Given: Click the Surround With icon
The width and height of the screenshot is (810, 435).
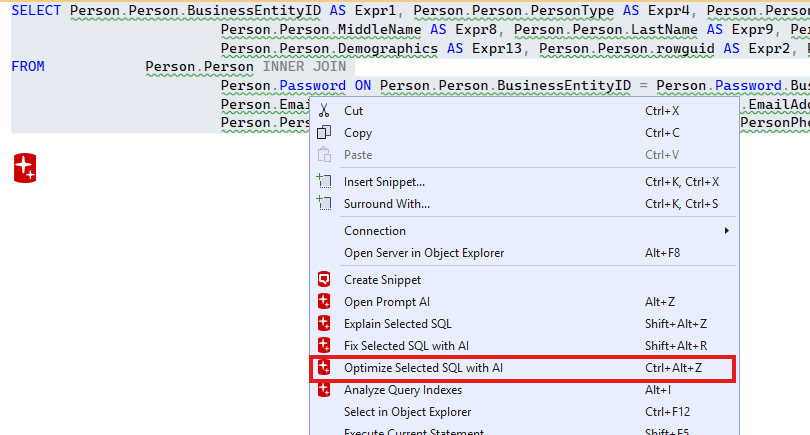Looking at the screenshot, I should 324,204.
